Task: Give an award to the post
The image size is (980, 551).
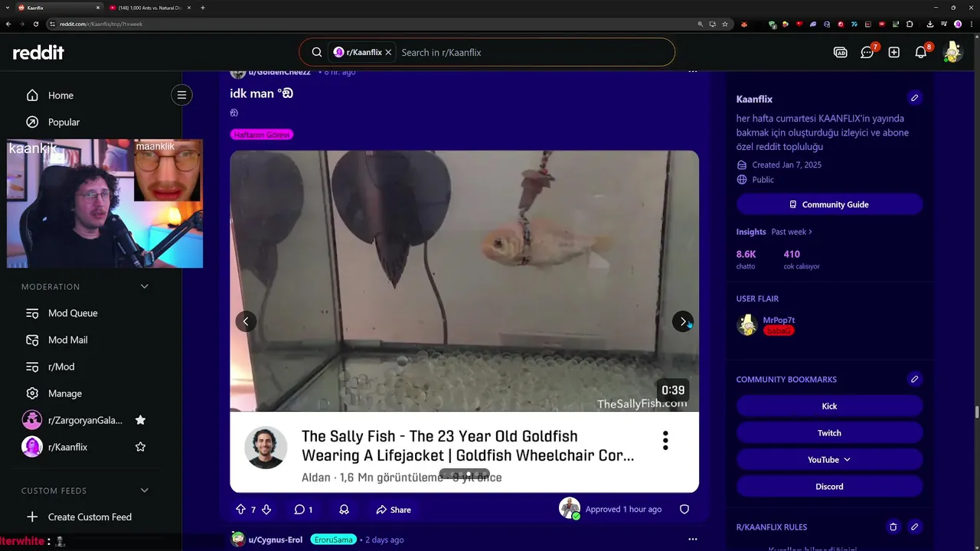Action: click(345, 510)
